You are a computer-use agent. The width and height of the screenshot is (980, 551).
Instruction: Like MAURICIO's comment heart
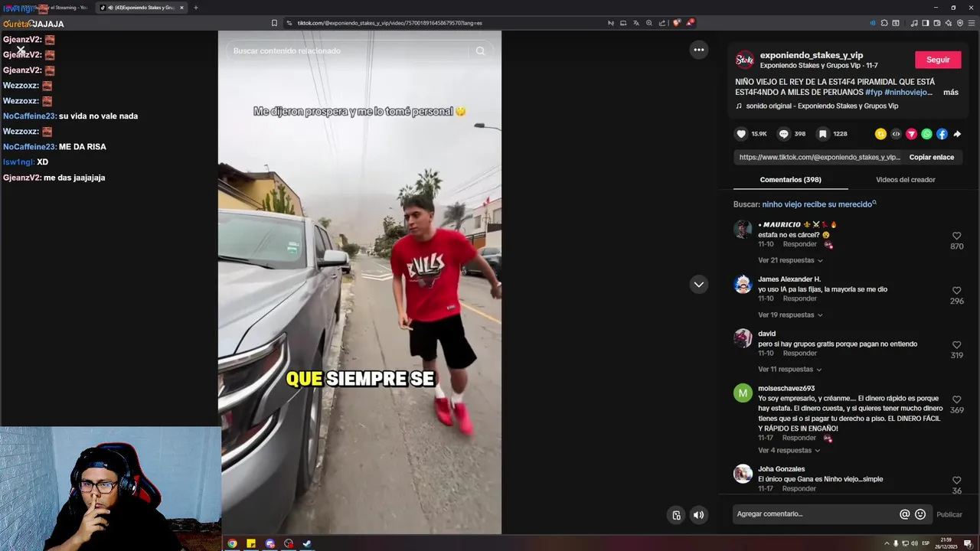[x=956, y=236]
